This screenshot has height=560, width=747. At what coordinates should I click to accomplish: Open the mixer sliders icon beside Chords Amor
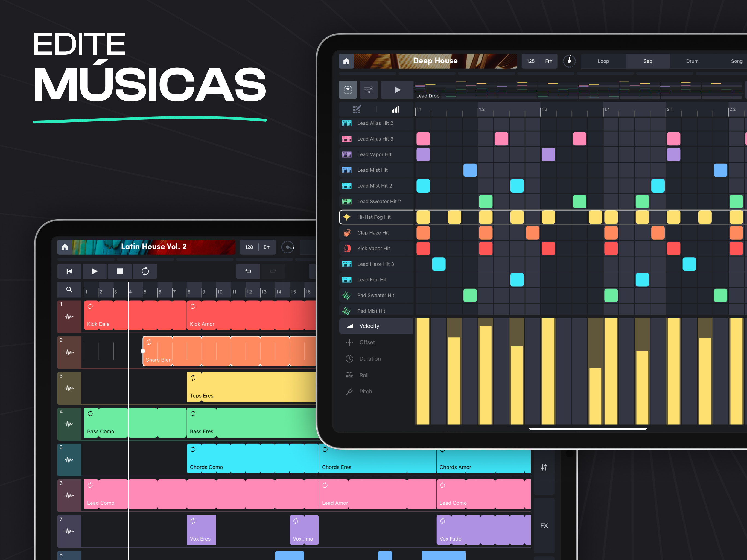tap(544, 468)
